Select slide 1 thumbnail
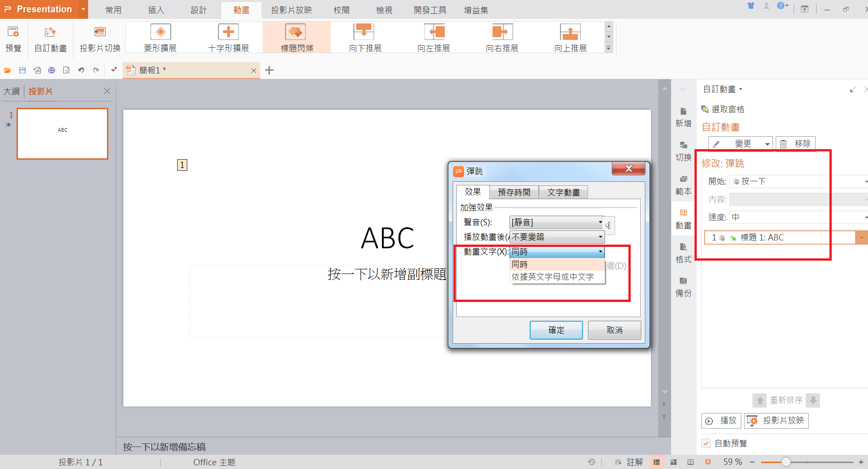This screenshot has width=868, height=469. (x=62, y=134)
